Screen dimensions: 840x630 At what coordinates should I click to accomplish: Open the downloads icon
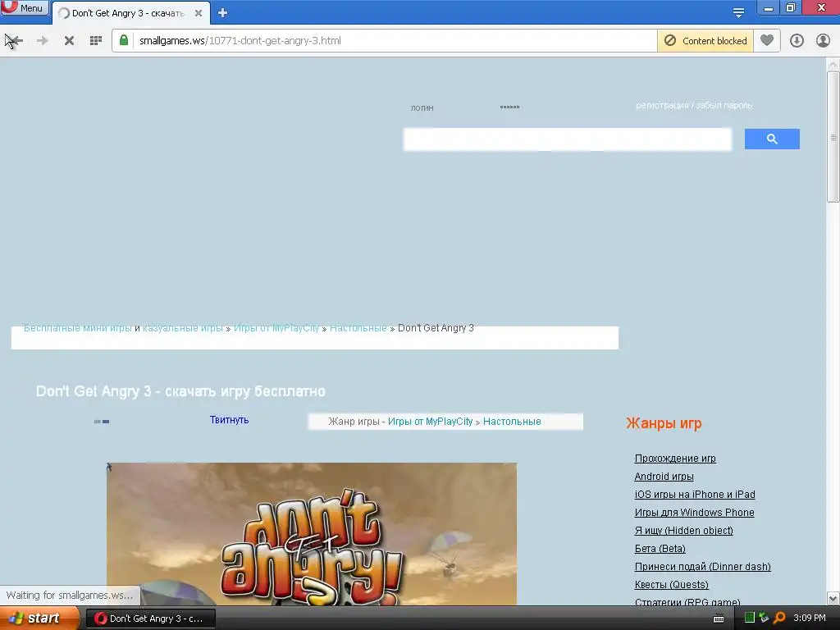(x=797, y=41)
